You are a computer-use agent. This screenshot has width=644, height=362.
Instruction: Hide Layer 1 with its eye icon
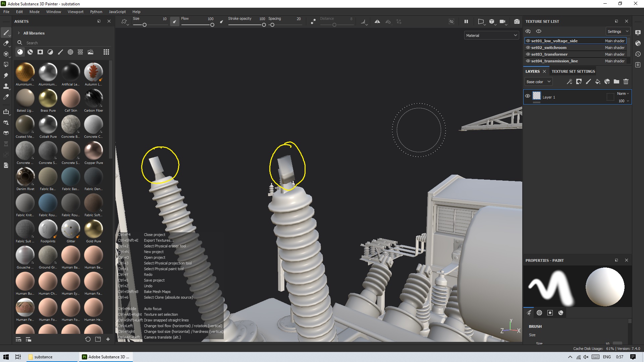527,96
